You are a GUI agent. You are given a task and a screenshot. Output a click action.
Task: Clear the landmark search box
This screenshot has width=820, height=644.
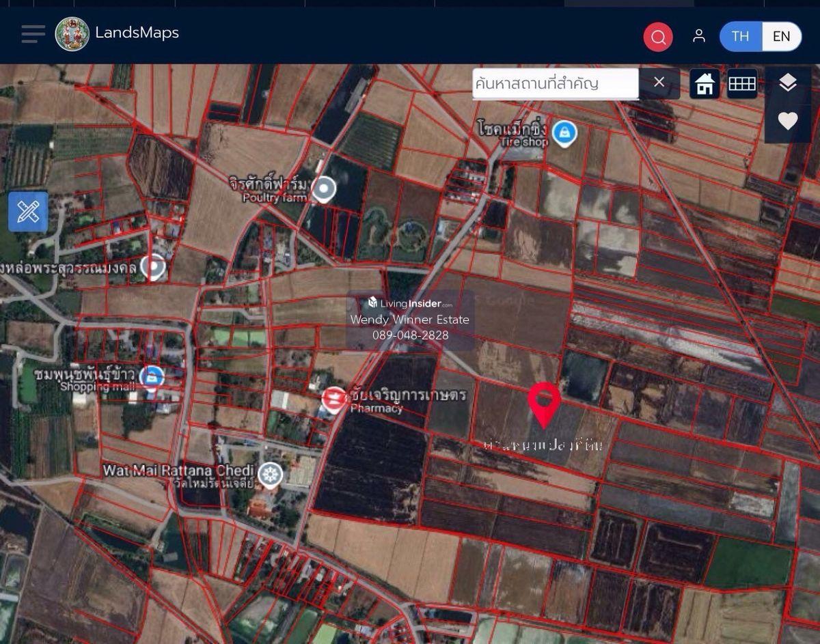tap(659, 83)
